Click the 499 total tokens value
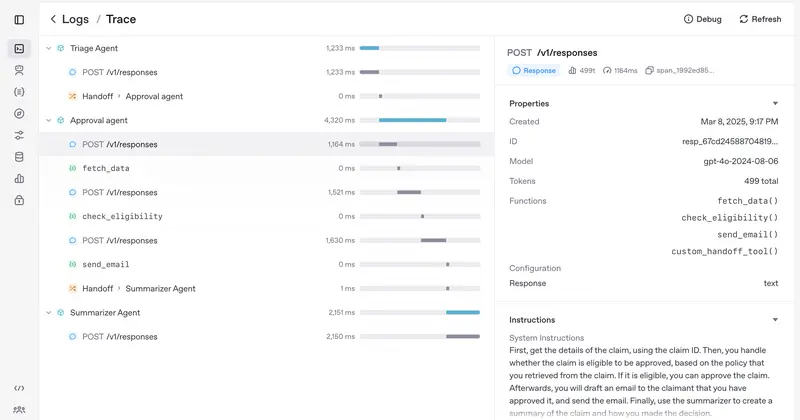The width and height of the screenshot is (800, 420). coord(761,181)
